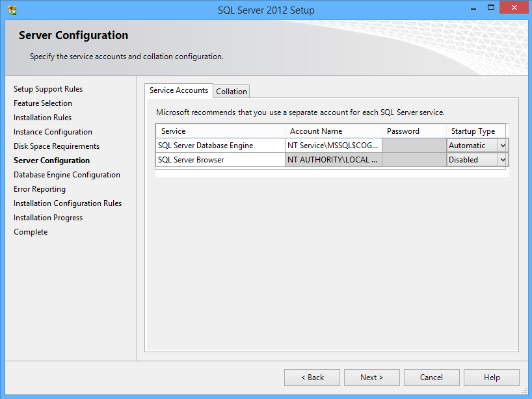Select the Database Engine Configuration step
The width and height of the screenshot is (532, 399).
67,175
